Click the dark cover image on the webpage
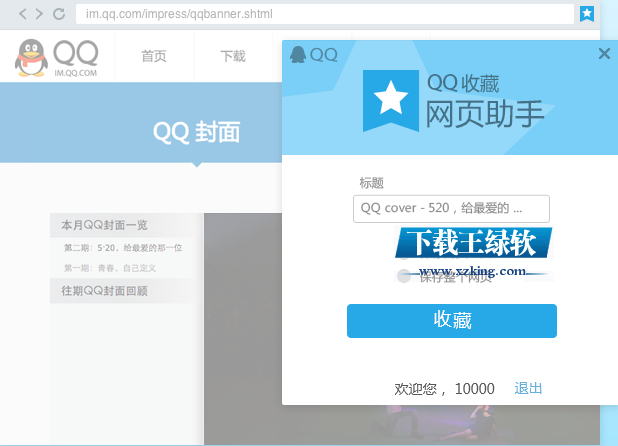 [x=243, y=329]
